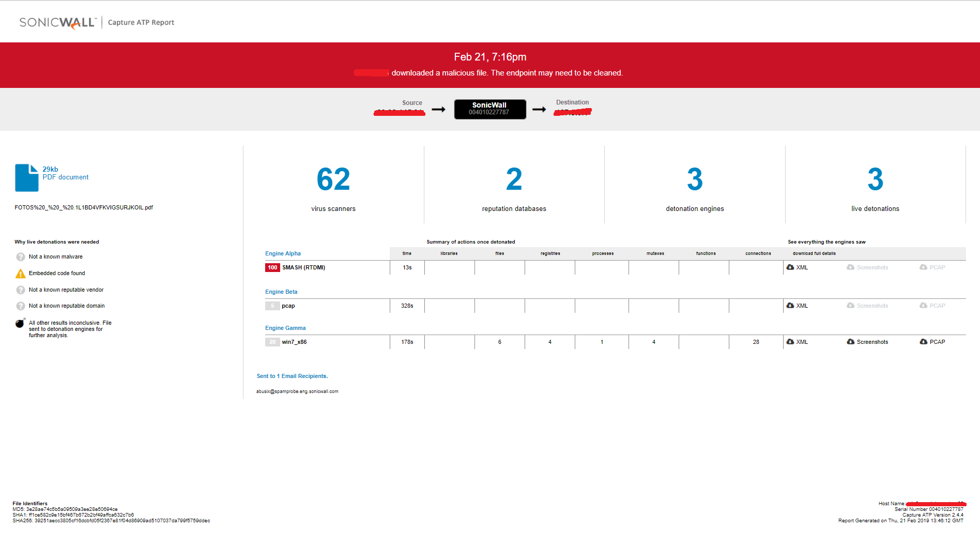Viewport: 980px width, 544px height.
Task: Click the PCAP cloud icon in the win7_x86 row
Action: click(924, 342)
